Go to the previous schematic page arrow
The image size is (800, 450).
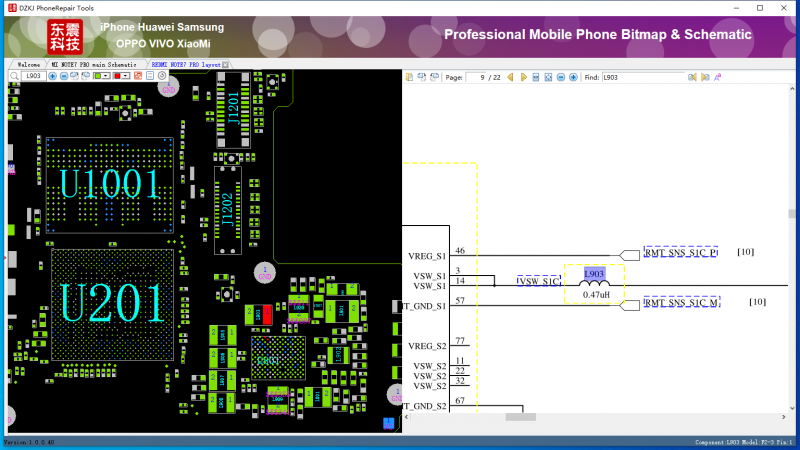click(x=510, y=77)
